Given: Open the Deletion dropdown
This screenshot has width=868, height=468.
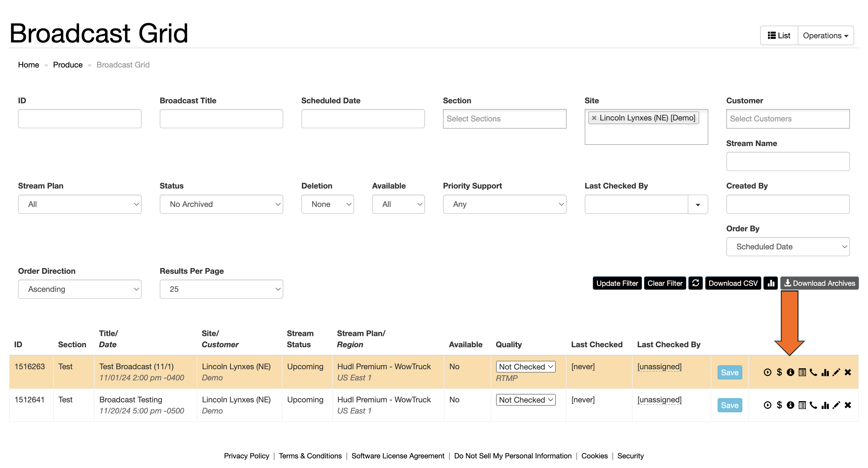Looking at the screenshot, I should point(328,204).
